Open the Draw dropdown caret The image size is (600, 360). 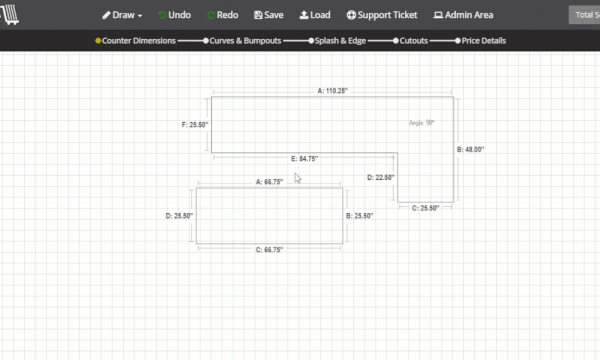pyautogui.click(x=140, y=16)
